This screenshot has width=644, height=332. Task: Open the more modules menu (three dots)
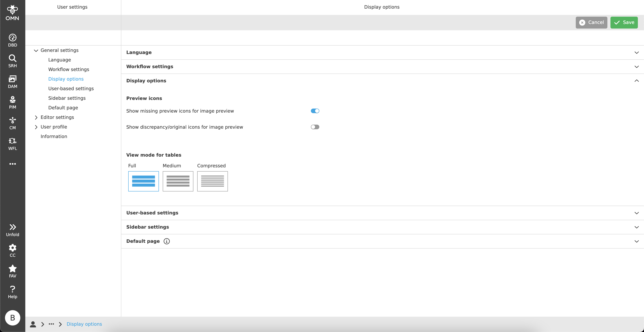pos(12,164)
